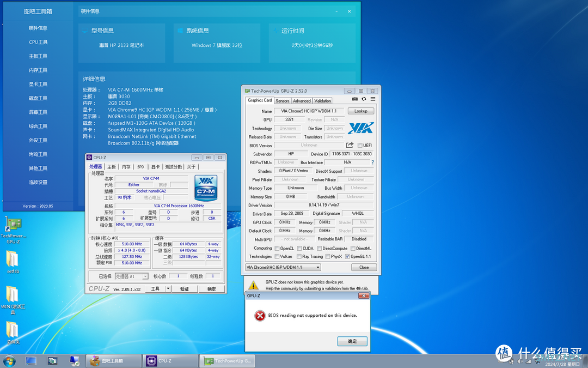
Task: Select CPU工具 in 图吧工具箱 sidebar
Action: (x=38, y=42)
